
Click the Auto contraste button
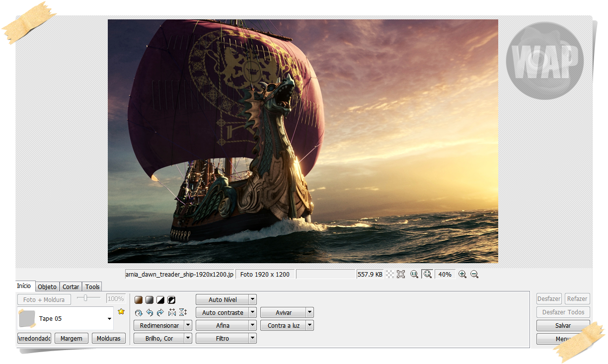(223, 312)
